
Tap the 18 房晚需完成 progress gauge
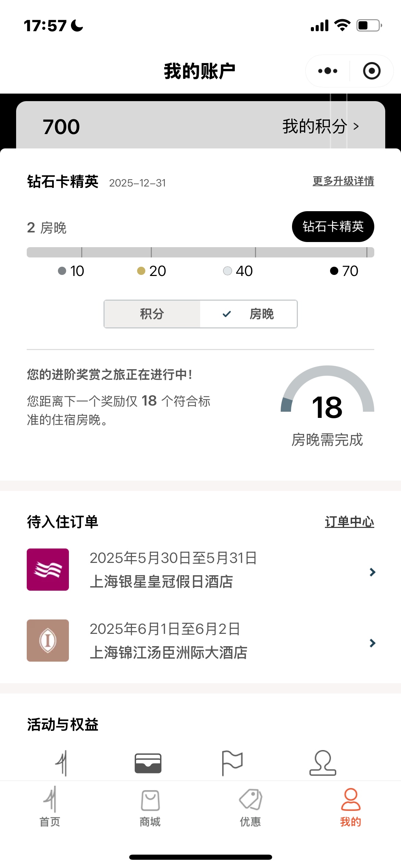(x=327, y=407)
